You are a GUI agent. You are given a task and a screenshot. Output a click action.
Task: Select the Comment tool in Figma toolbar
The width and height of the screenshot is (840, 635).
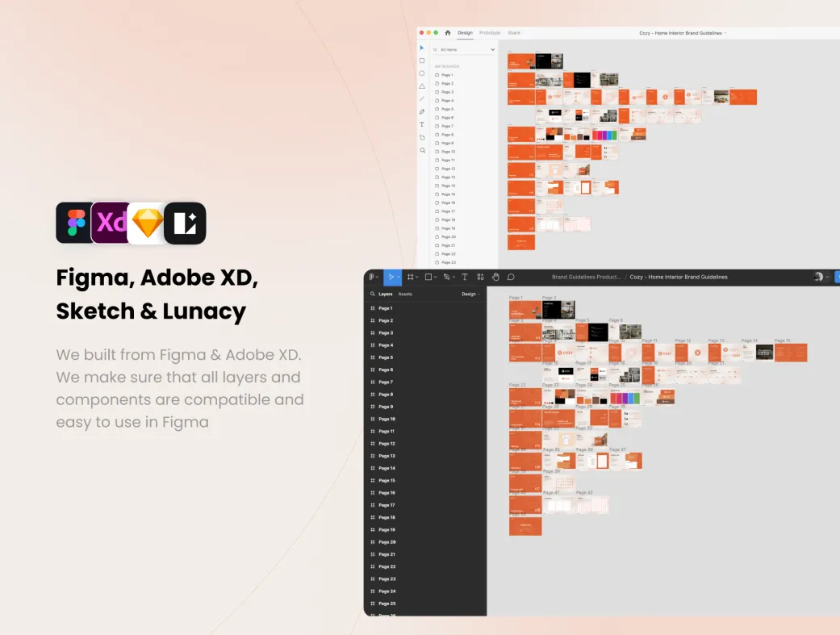pyautogui.click(x=511, y=277)
